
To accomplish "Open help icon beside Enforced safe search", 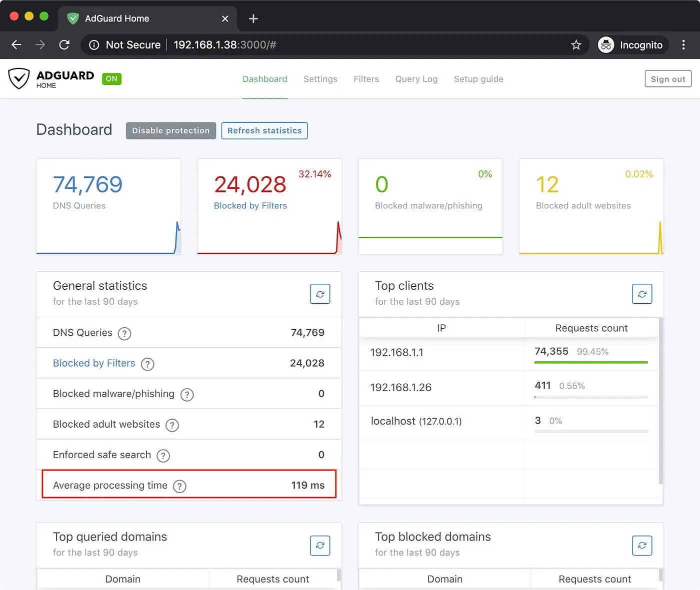I will (x=163, y=456).
